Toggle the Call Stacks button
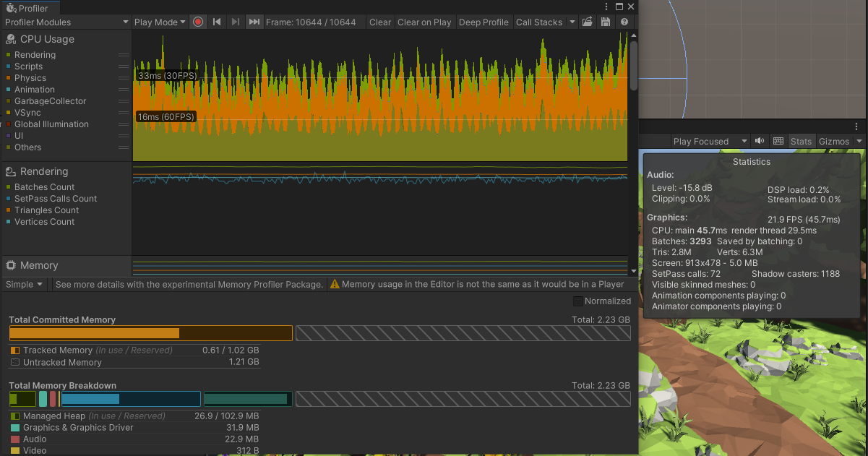The image size is (868, 456). tap(539, 22)
